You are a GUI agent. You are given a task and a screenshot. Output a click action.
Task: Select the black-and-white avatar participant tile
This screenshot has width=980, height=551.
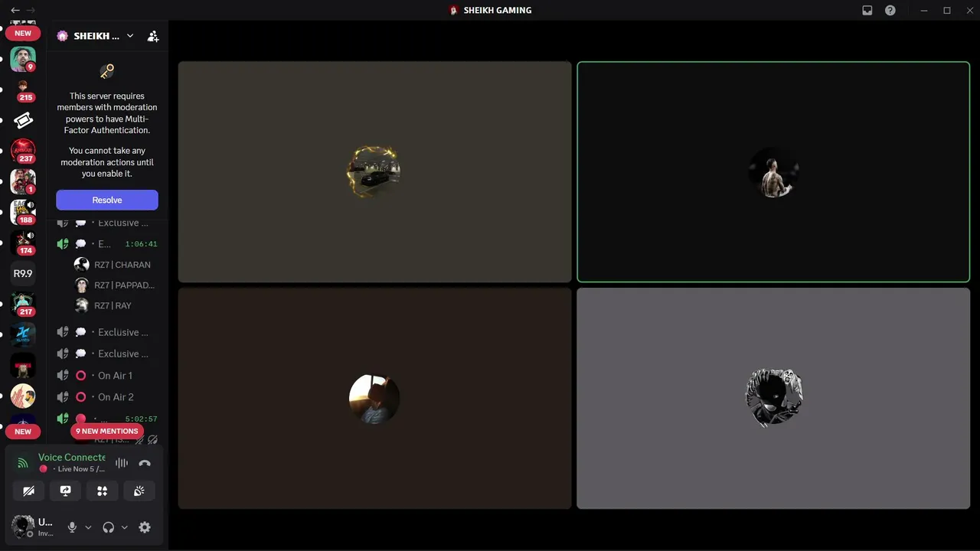tap(773, 398)
